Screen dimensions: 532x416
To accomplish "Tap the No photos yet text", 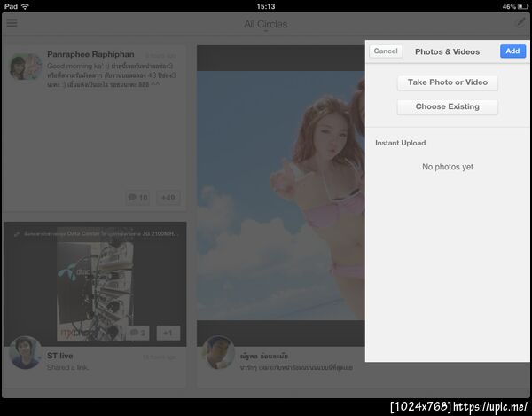I will (x=448, y=167).
